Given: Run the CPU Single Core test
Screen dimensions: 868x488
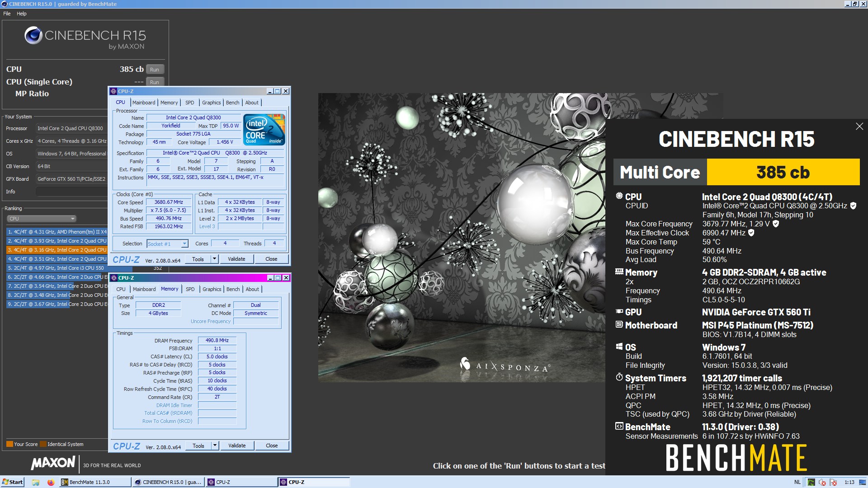Looking at the screenshot, I should [155, 82].
